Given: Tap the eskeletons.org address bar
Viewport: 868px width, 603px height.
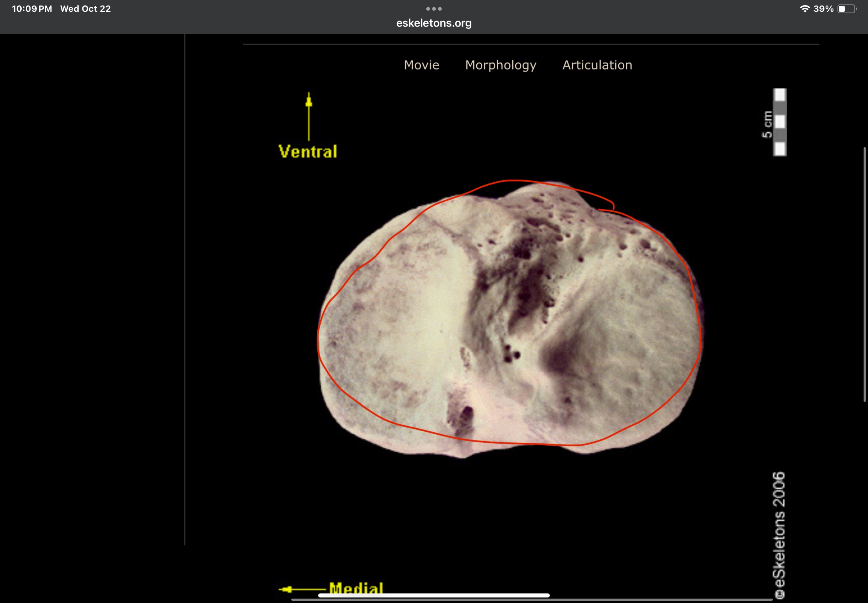Looking at the screenshot, I should 434,23.
